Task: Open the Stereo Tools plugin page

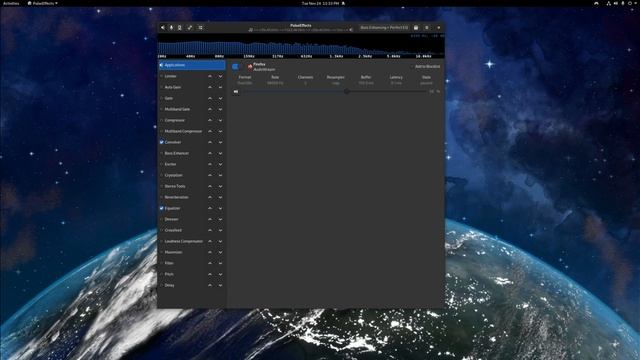Action: [175, 186]
